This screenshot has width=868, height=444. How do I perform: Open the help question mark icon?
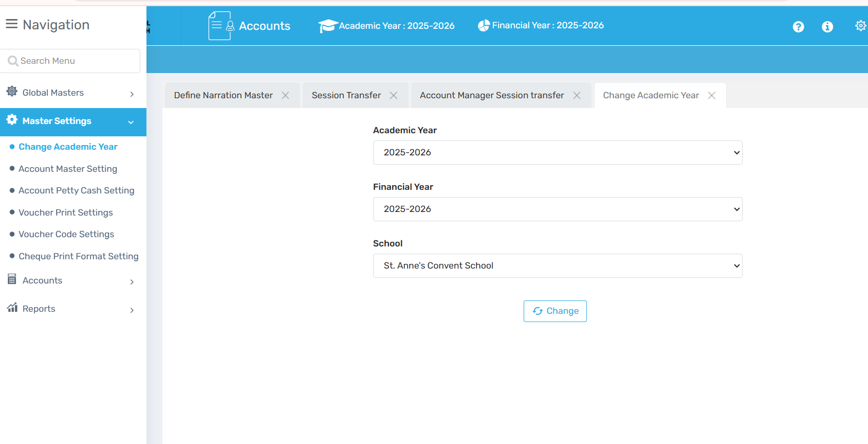798,27
